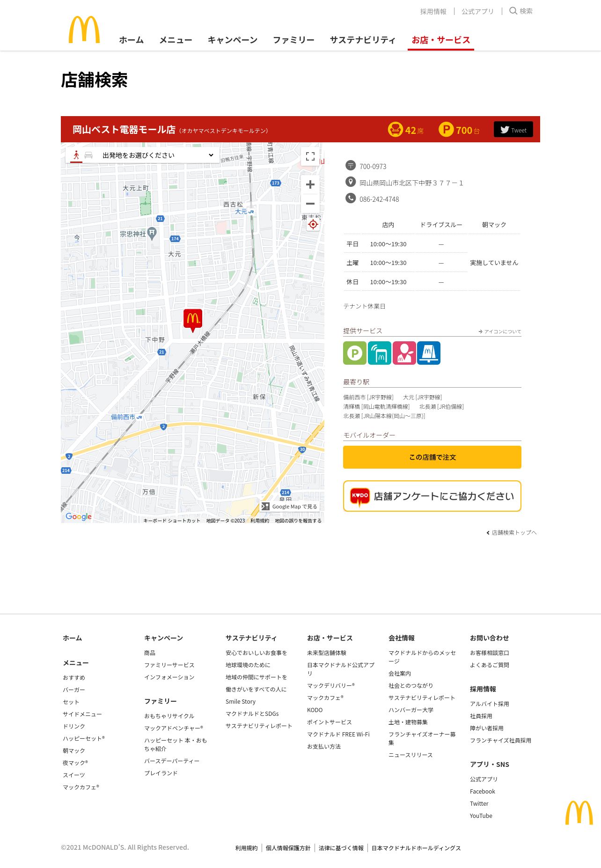Click the blue McDonald's Wi-Fi service icon
Viewport: 601px width, 868px height.
429,353
